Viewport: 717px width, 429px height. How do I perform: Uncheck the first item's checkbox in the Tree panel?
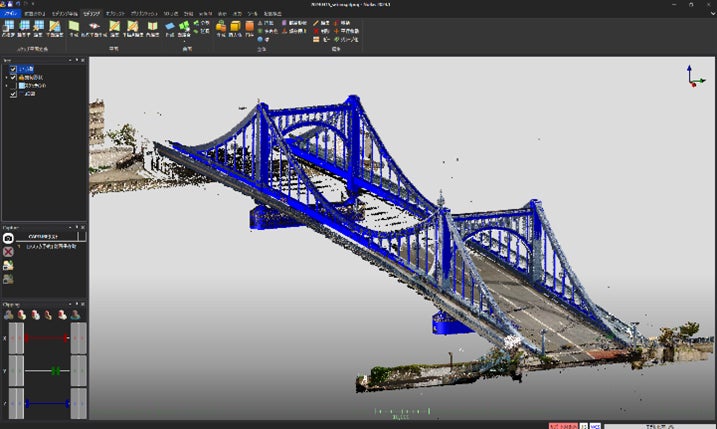[13, 69]
